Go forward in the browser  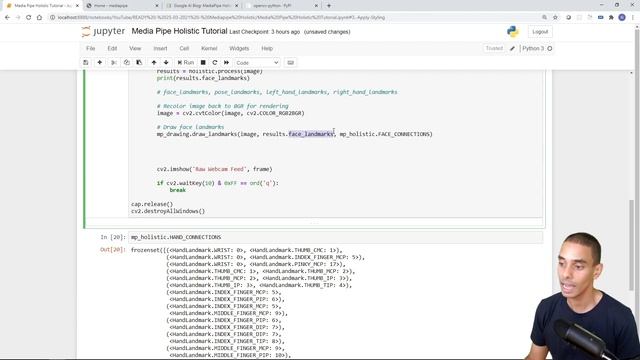[x=18, y=17]
